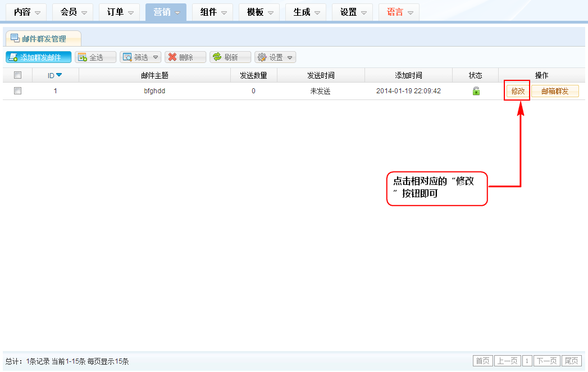Select the 邮件群发管理 tab
The width and height of the screenshot is (588, 372).
[43, 39]
